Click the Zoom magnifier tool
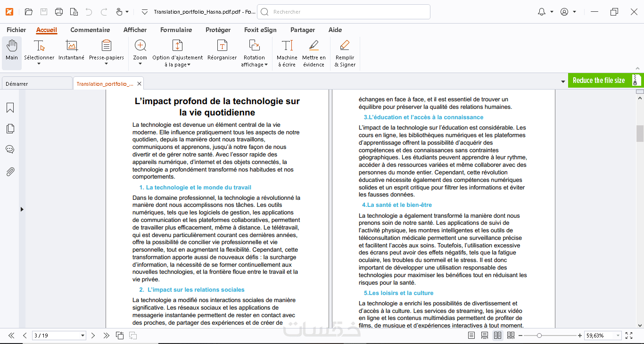The image size is (644, 344). pyautogui.click(x=140, y=49)
